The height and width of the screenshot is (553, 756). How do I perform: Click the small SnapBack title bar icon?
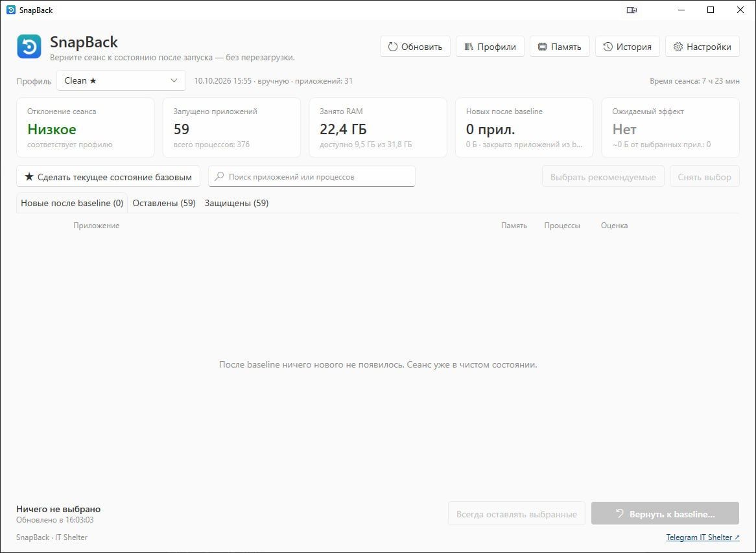(x=10, y=10)
